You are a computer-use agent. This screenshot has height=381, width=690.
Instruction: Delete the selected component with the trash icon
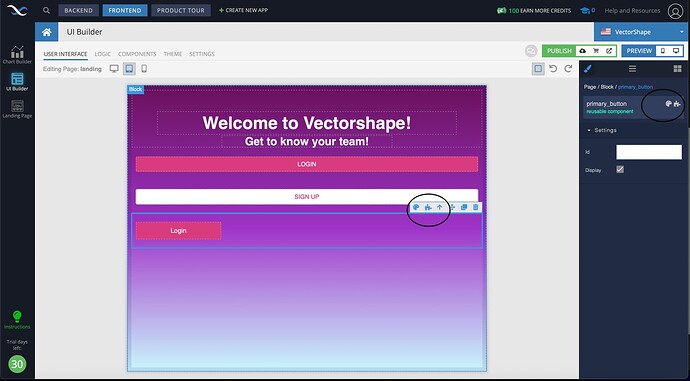(476, 207)
